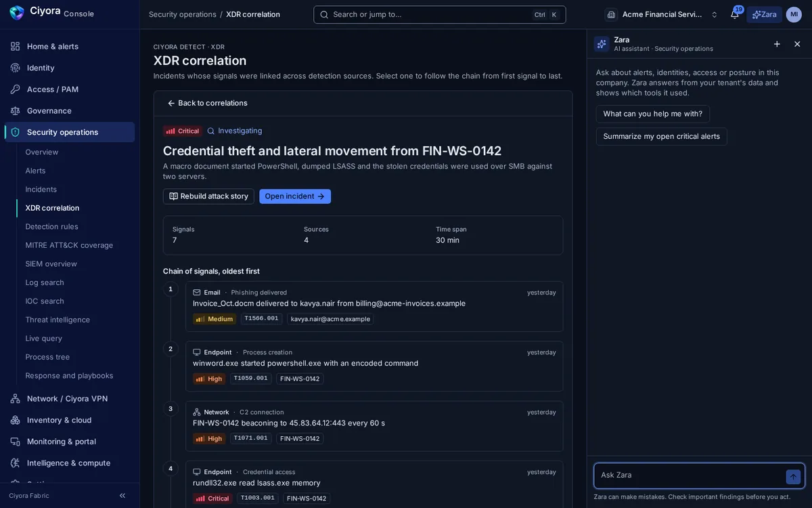Send message with arrow button in Zara
812x508 pixels.
[794, 477]
